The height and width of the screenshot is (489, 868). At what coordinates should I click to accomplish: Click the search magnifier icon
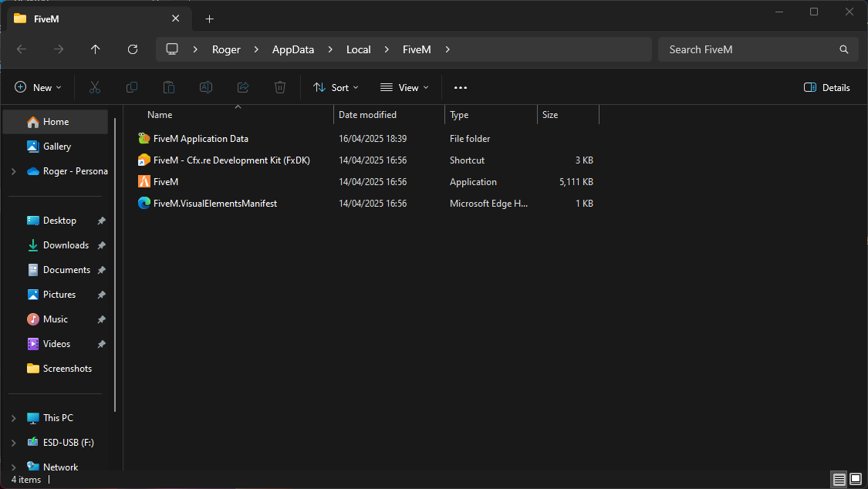tap(843, 49)
